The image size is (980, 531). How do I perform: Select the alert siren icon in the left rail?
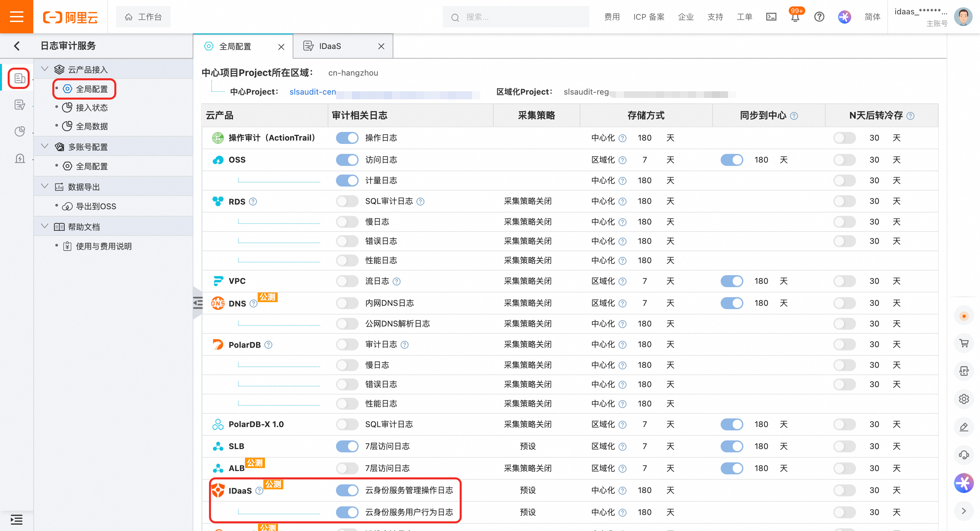click(19, 159)
